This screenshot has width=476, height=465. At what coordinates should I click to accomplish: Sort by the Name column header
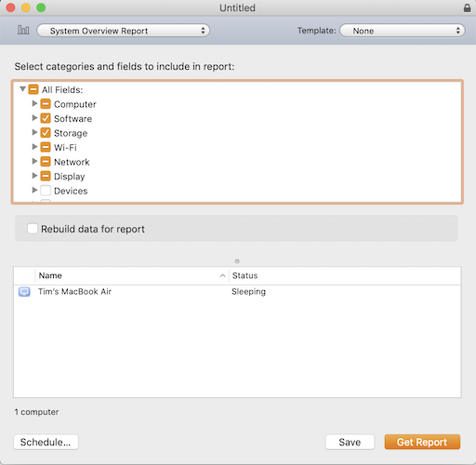[x=132, y=275]
